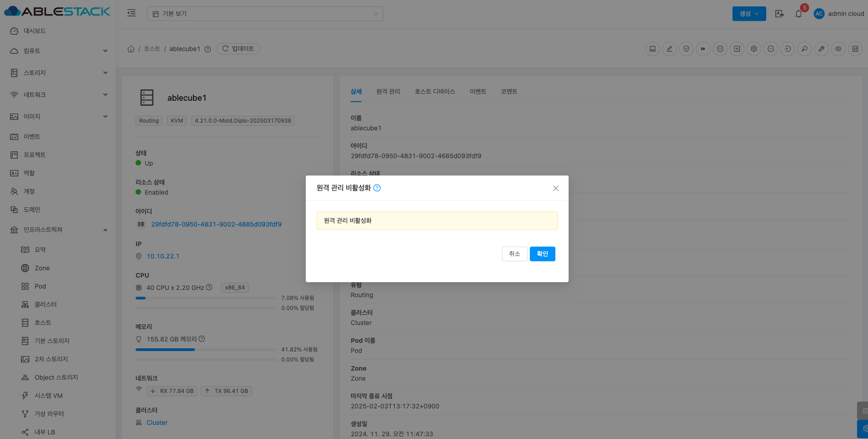The width and height of the screenshot is (868, 439).
Task: Click the help icon beside the dialog title
Action: click(377, 188)
